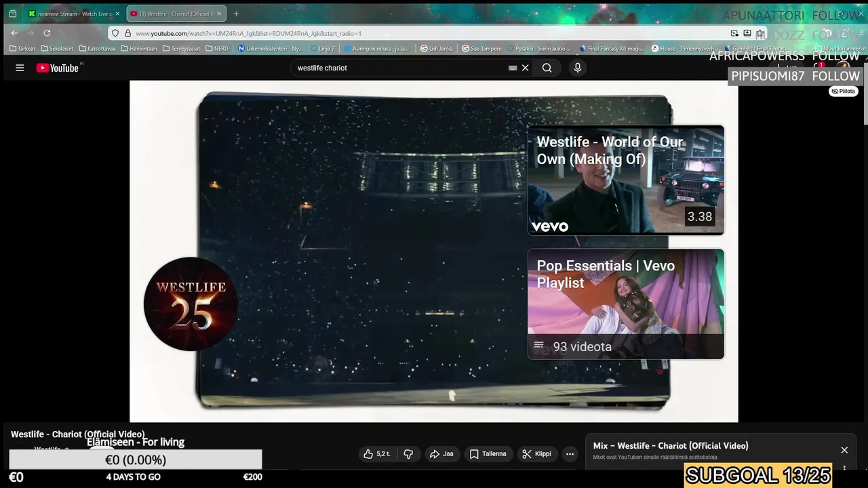The height and width of the screenshot is (488, 868).
Task: Open the browser tab list icon
Action: click(12, 14)
